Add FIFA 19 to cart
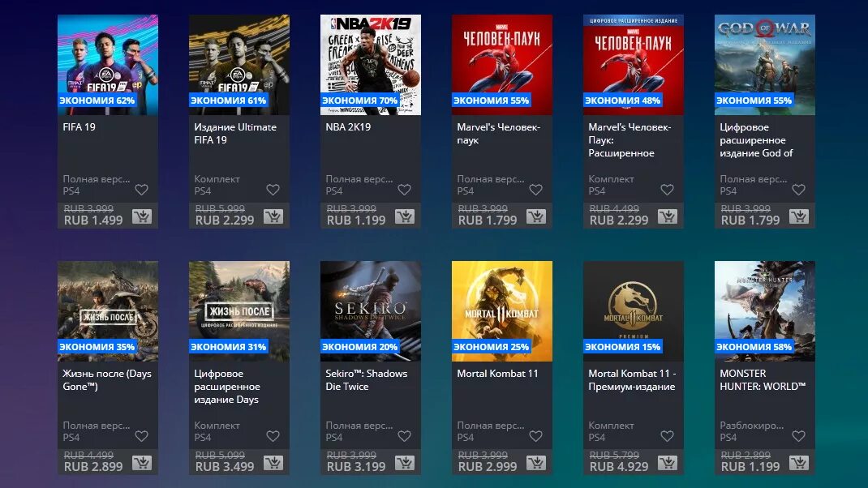This screenshot has width=868, height=488. (x=142, y=216)
